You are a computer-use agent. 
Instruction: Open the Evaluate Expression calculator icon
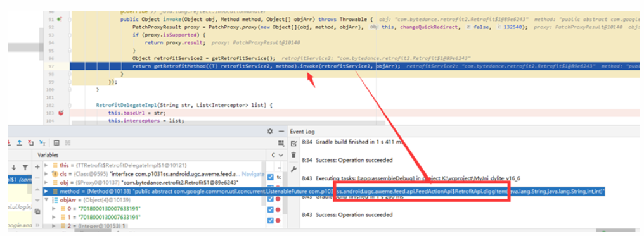tap(56, 142)
